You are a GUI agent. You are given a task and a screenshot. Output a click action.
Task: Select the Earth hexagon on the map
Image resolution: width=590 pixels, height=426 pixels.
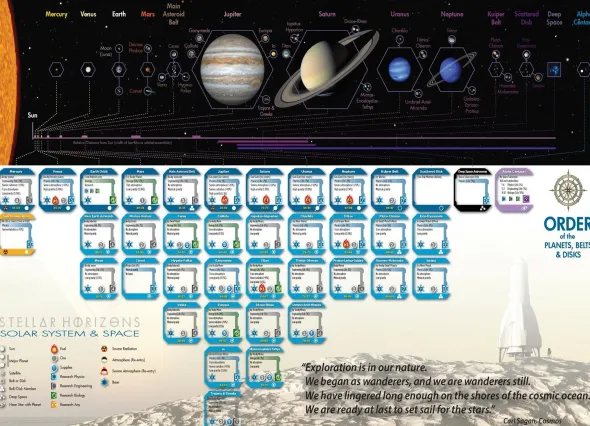pyautogui.click(x=119, y=70)
